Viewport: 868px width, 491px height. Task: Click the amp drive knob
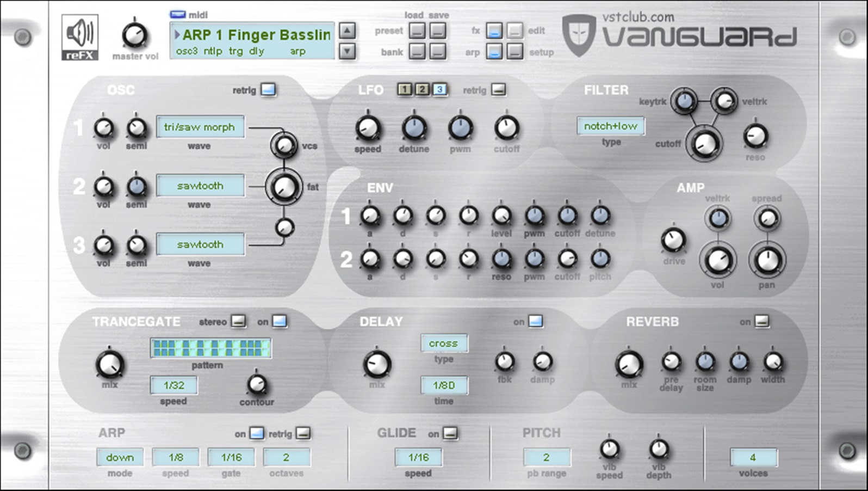(673, 240)
